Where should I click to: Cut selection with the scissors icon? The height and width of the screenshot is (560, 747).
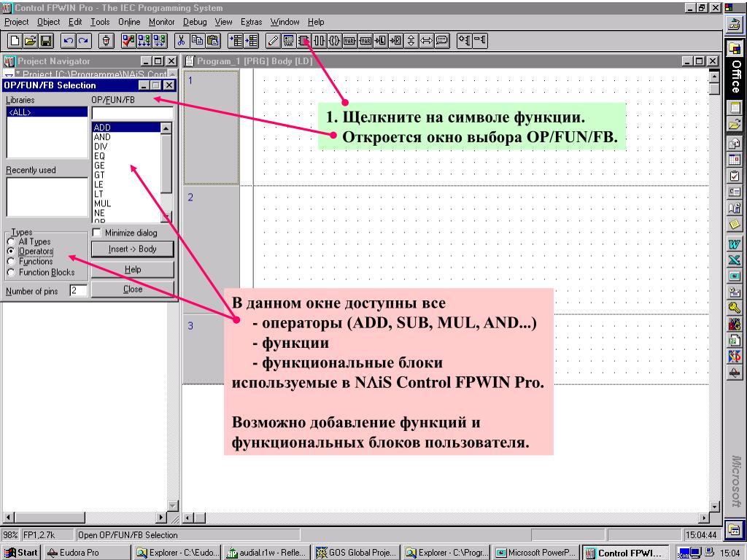coord(181,41)
